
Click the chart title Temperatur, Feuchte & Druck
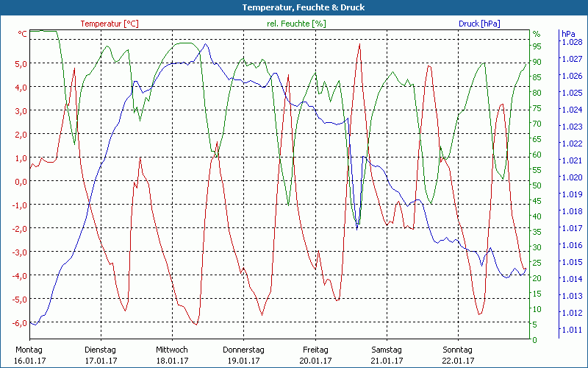293,7
